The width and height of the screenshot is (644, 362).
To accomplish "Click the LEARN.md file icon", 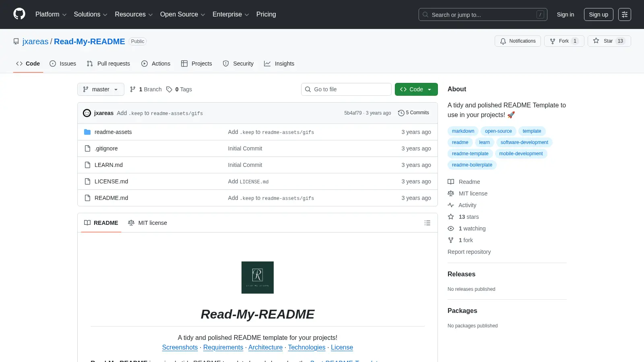I will coord(87,165).
